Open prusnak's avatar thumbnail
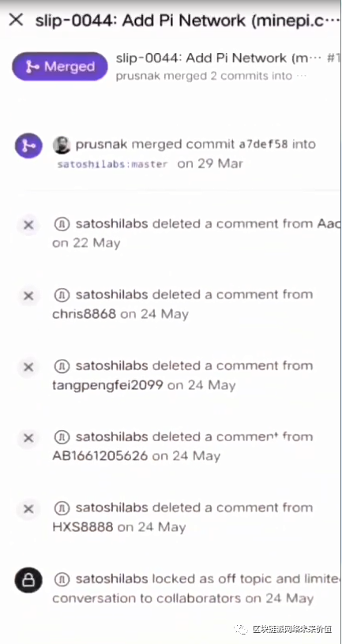342x644 pixels. pyautogui.click(x=62, y=145)
